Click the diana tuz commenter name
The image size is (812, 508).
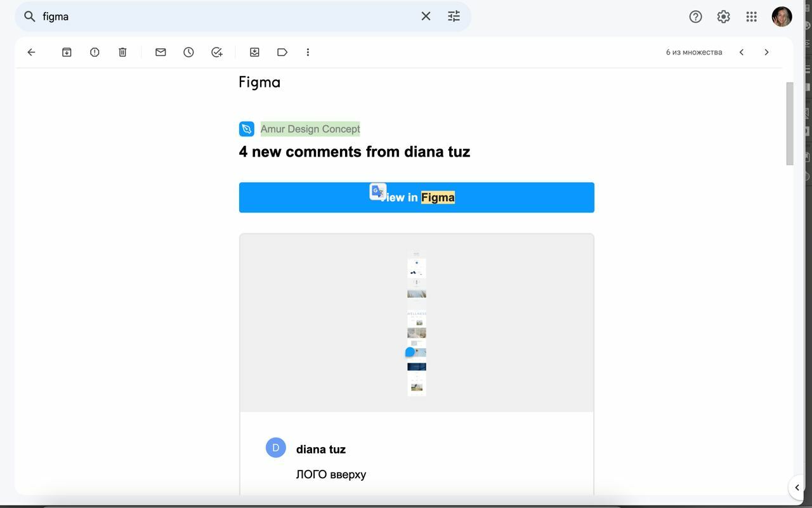click(321, 449)
